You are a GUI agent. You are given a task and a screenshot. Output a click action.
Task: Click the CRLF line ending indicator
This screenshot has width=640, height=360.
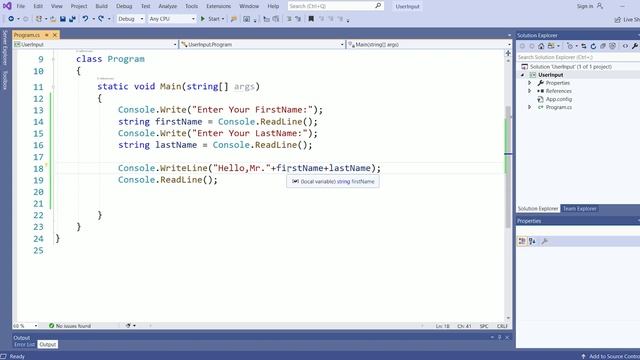[502, 326]
